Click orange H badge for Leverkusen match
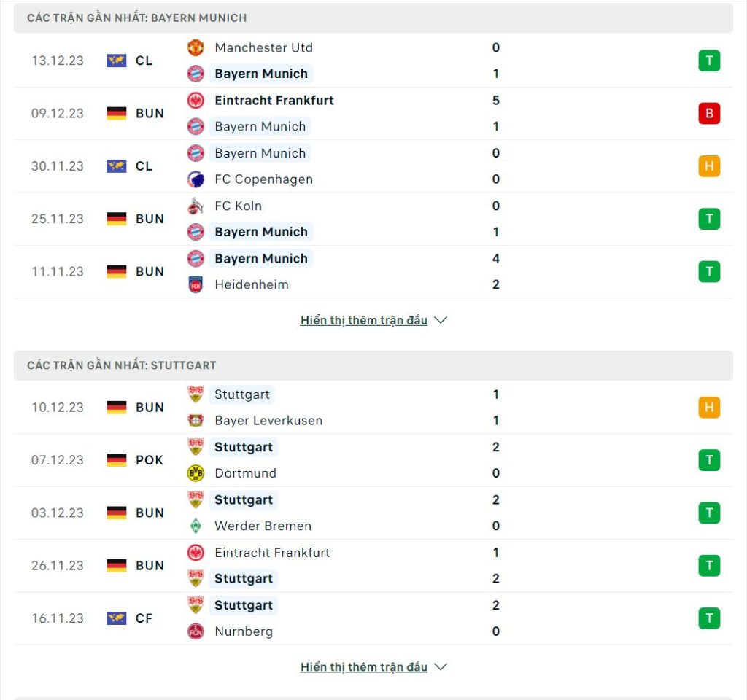This screenshot has height=700, width=747. (709, 407)
